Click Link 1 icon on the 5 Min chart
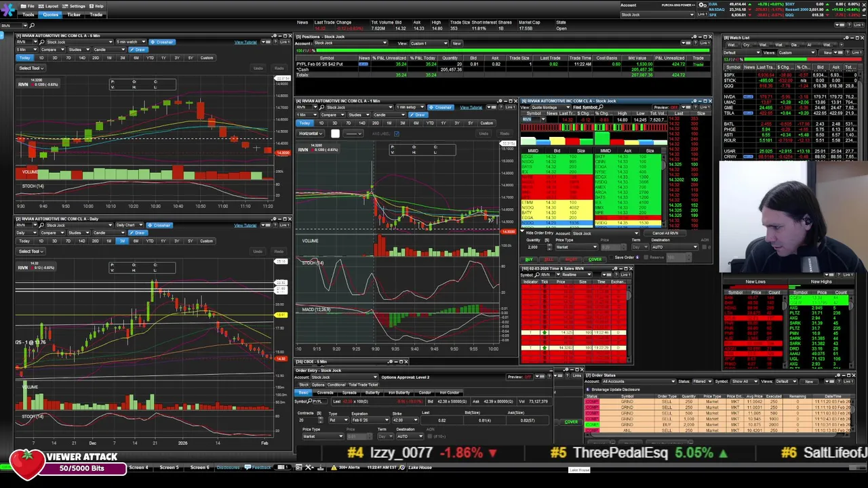Viewport: 868px width, 488px height. [x=283, y=42]
